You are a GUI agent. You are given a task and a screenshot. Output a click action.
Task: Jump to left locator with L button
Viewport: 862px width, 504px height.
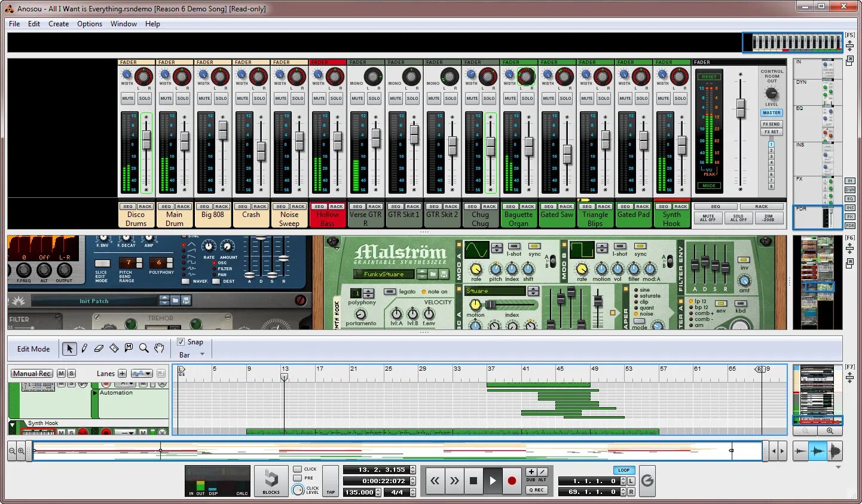631,481
